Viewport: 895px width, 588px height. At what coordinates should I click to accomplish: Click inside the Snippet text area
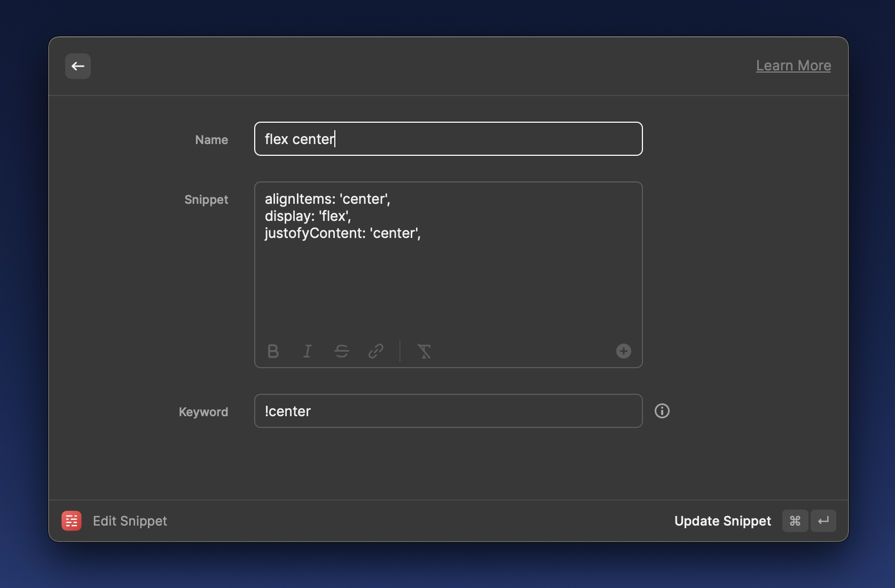click(x=449, y=274)
